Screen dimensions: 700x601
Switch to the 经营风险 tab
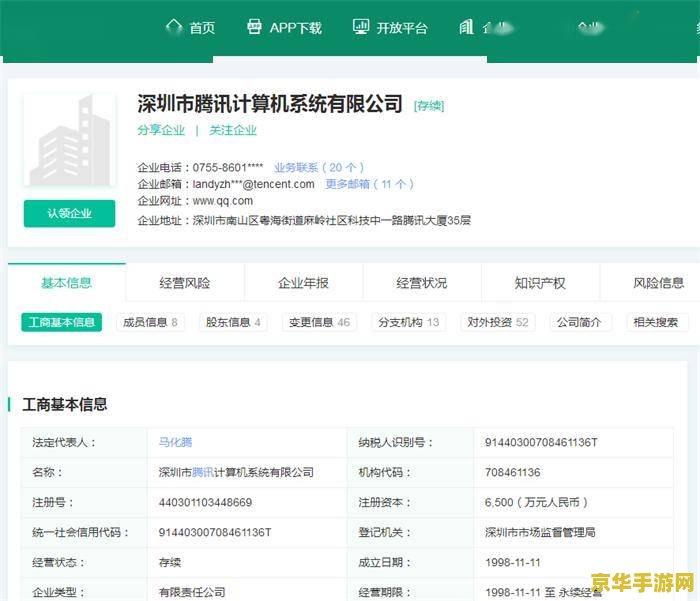(185, 283)
